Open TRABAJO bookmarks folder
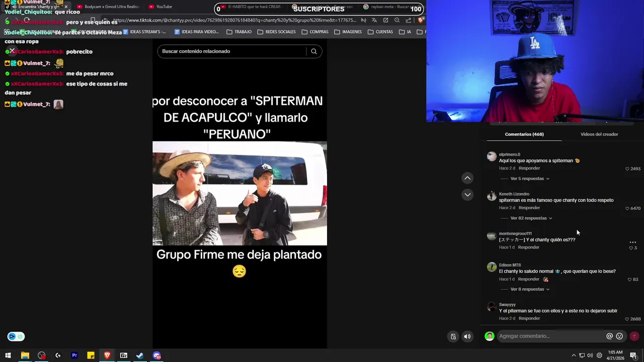Image resolution: width=644 pixels, height=362 pixels. [x=239, y=32]
